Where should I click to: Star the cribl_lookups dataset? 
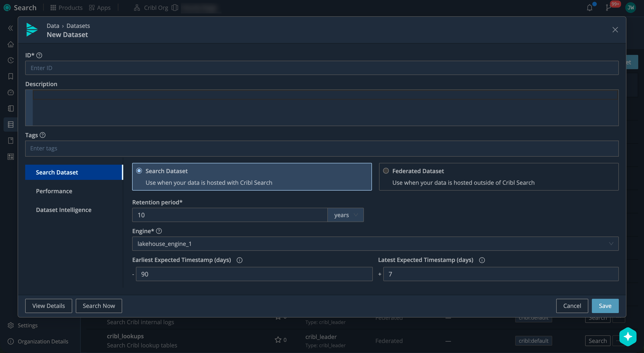pyautogui.click(x=278, y=340)
